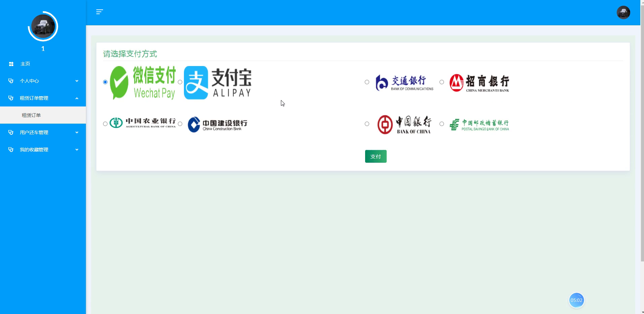This screenshot has height=314, width=644.
Task: Select the 中国建设银行 radio button
Action: [x=180, y=124]
